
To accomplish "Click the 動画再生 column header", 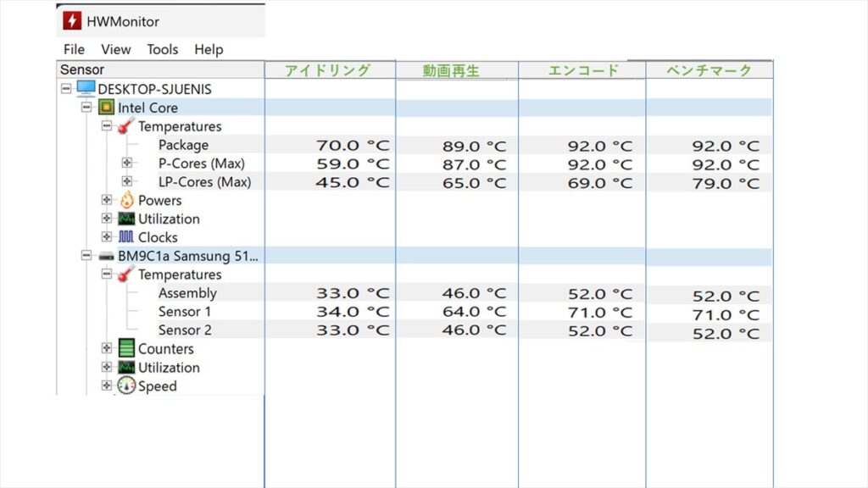I will (457, 70).
